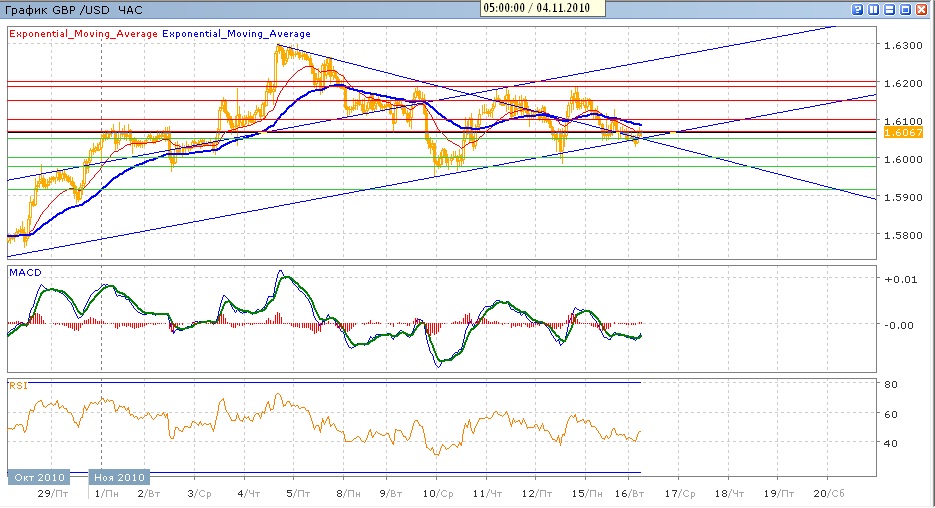This screenshot has width=935, height=508.
Task: Click the vertical tile windows icon
Action: [x=874, y=10]
